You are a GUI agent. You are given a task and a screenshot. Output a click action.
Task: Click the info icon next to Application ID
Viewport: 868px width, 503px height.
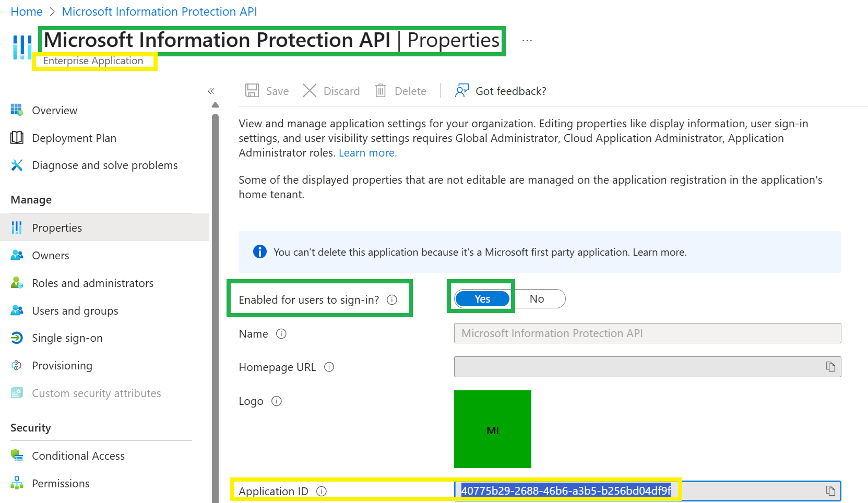[x=322, y=491]
